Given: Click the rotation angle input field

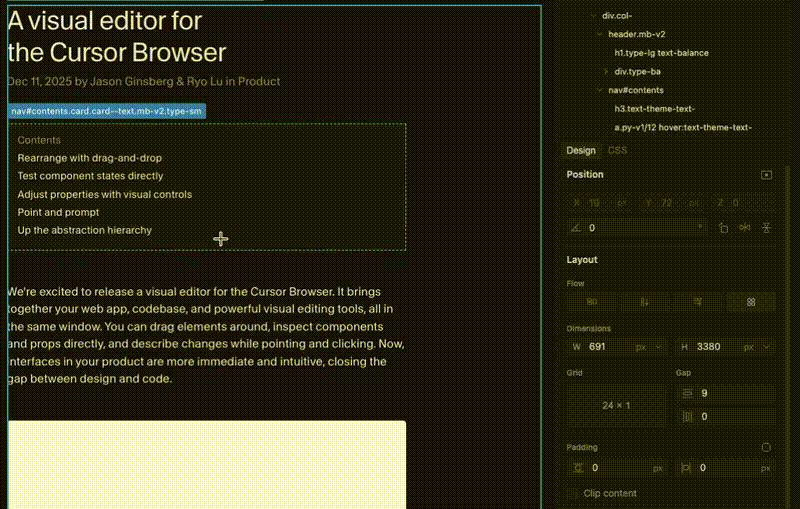Looking at the screenshot, I should (640, 228).
